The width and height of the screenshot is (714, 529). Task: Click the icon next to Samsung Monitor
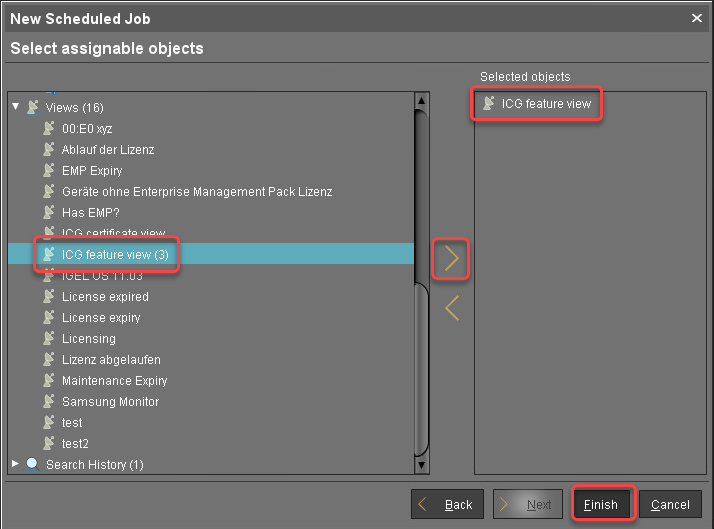[49, 401]
